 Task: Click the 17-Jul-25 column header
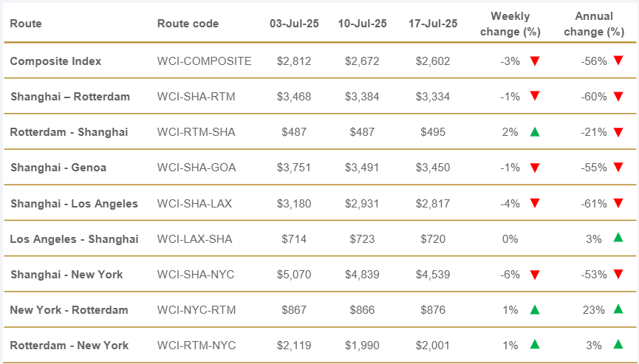click(432, 24)
